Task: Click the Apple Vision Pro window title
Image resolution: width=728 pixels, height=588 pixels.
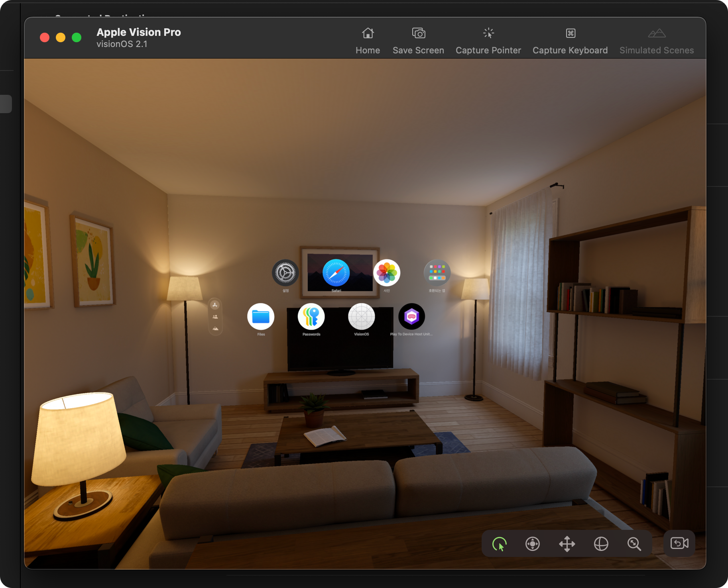Action: [139, 32]
